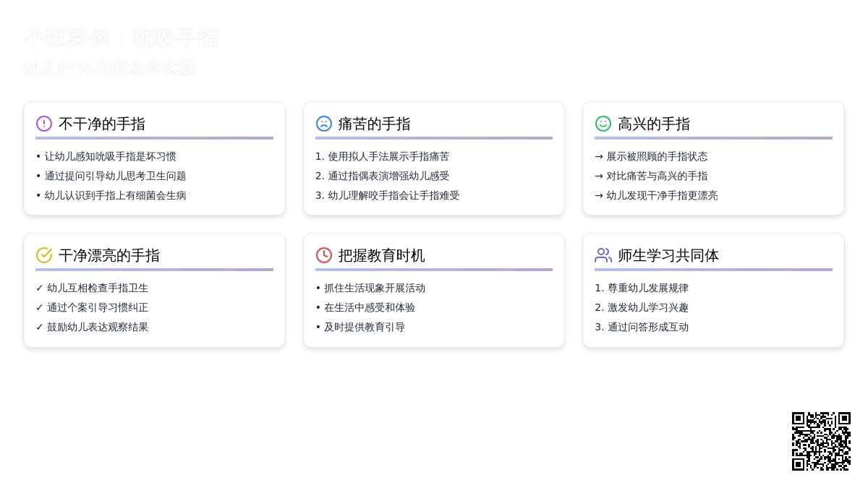868x488 pixels.
Task: Click the users icon beside 师生学习共同体
Action: point(603,255)
